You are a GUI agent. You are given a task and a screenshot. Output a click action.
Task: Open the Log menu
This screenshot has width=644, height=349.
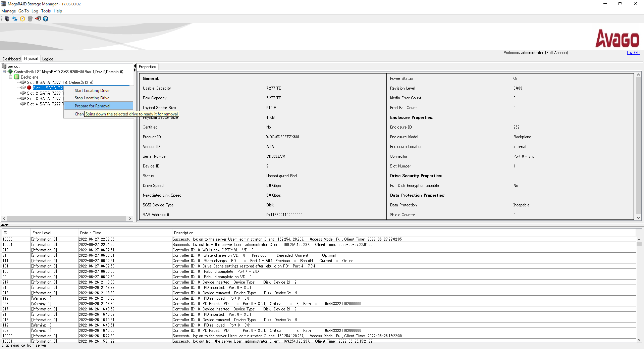35,11
